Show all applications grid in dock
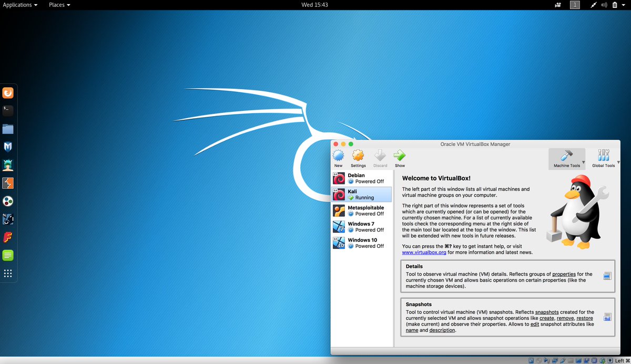 8,273
